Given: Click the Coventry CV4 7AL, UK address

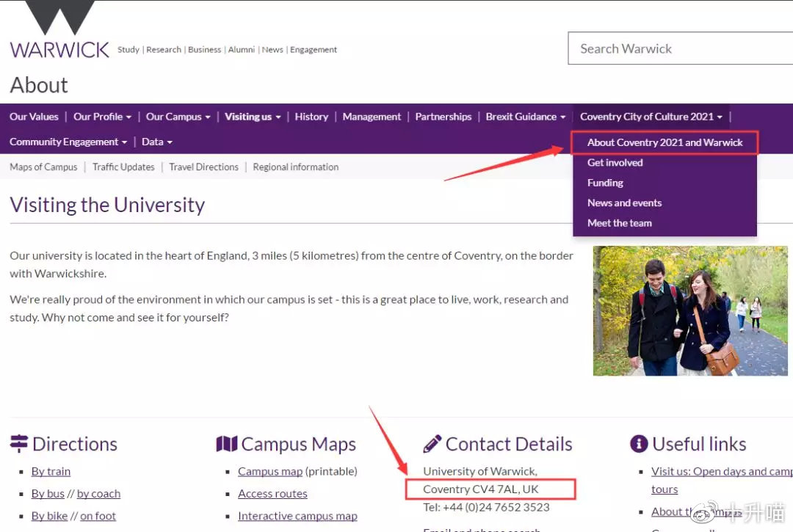Looking at the screenshot, I should (481, 489).
